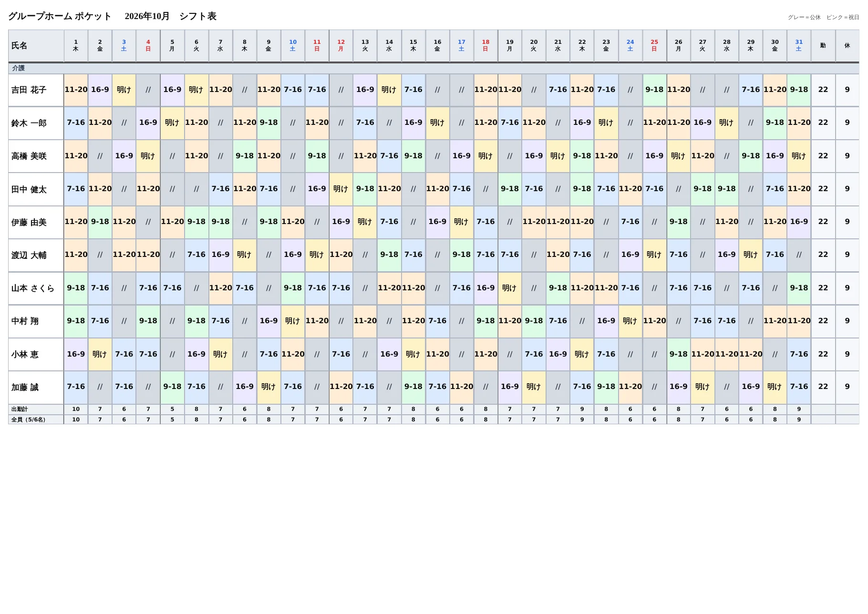Click the 氏名 column header
The image size is (868, 614).
point(36,46)
